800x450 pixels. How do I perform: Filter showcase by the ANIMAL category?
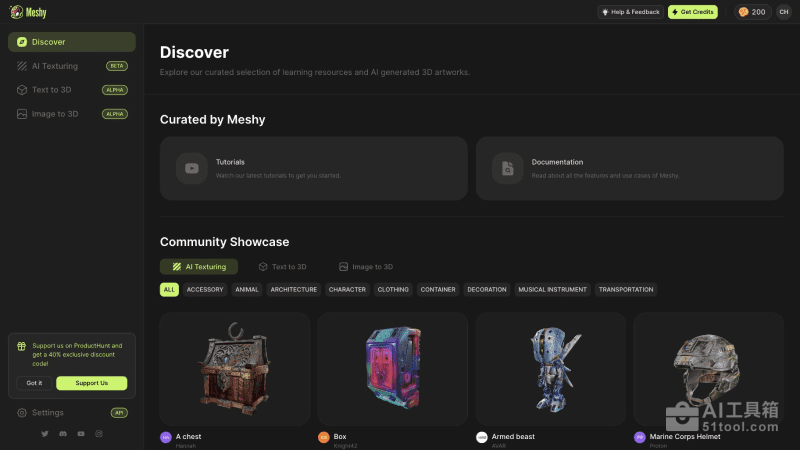click(x=247, y=290)
